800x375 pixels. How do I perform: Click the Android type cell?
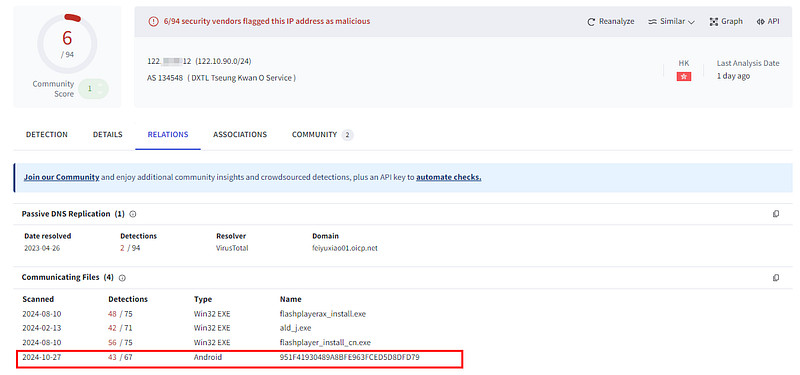click(208, 357)
